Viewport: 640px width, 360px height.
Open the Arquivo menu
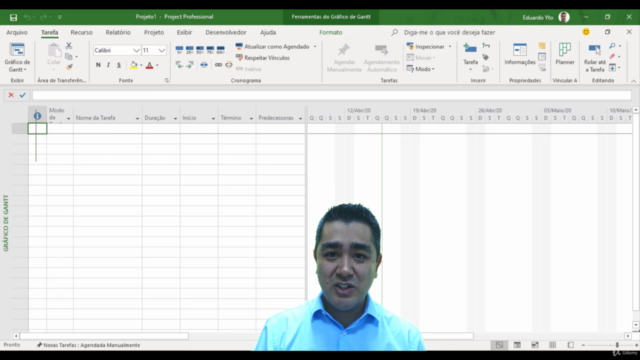[x=17, y=32]
